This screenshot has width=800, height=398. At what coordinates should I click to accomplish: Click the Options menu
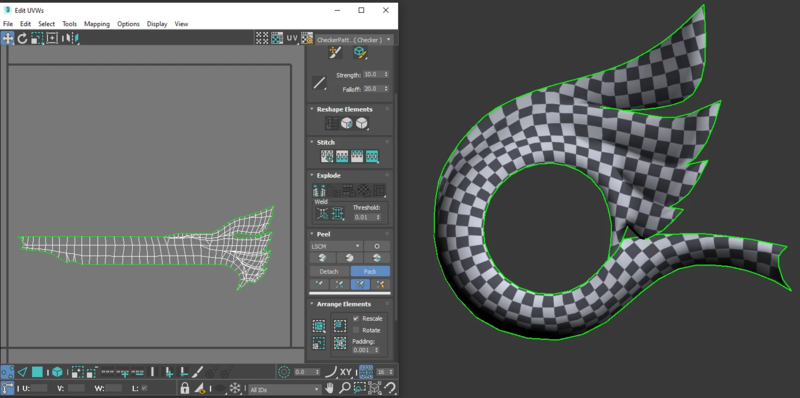[x=128, y=24]
